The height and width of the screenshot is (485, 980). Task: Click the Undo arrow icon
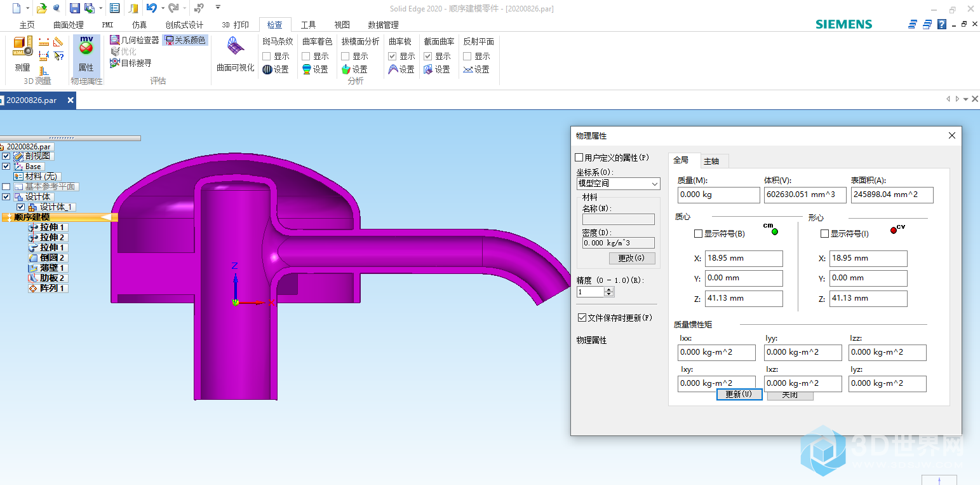click(x=151, y=8)
